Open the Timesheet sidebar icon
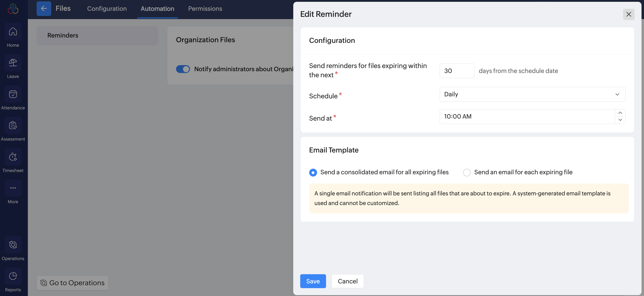The width and height of the screenshot is (644, 296). pos(13,157)
